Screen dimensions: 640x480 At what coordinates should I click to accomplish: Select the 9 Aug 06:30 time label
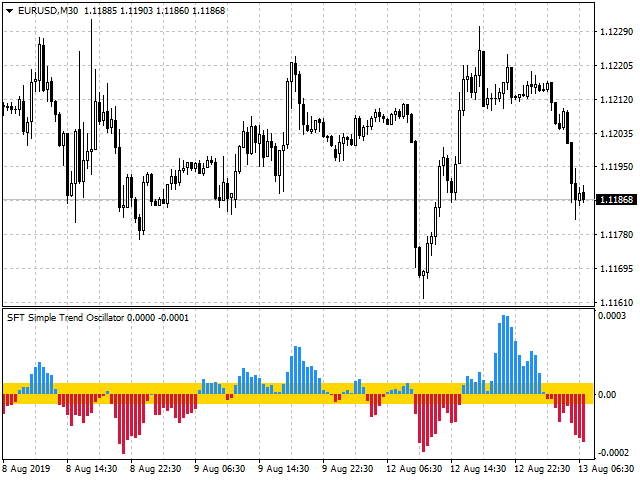click(x=220, y=469)
